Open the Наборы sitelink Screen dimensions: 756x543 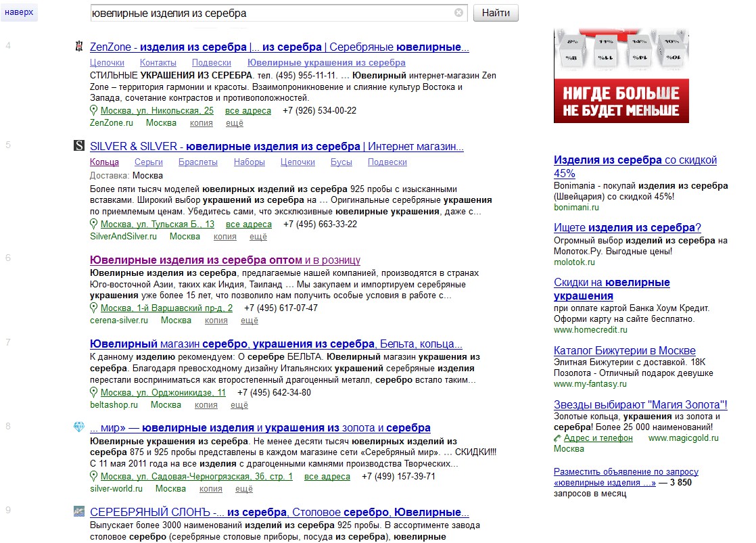click(x=250, y=162)
